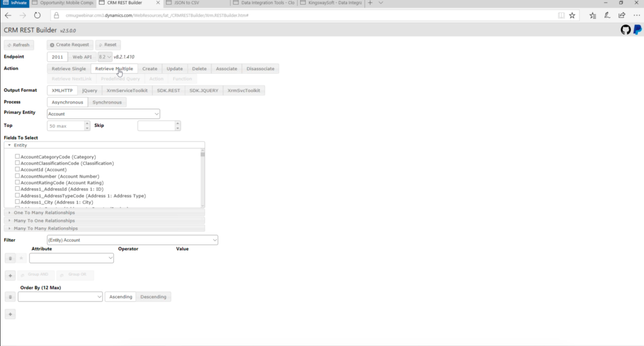Select Disassociate action
The image size is (644, 346).
click(x=260, y=69)
